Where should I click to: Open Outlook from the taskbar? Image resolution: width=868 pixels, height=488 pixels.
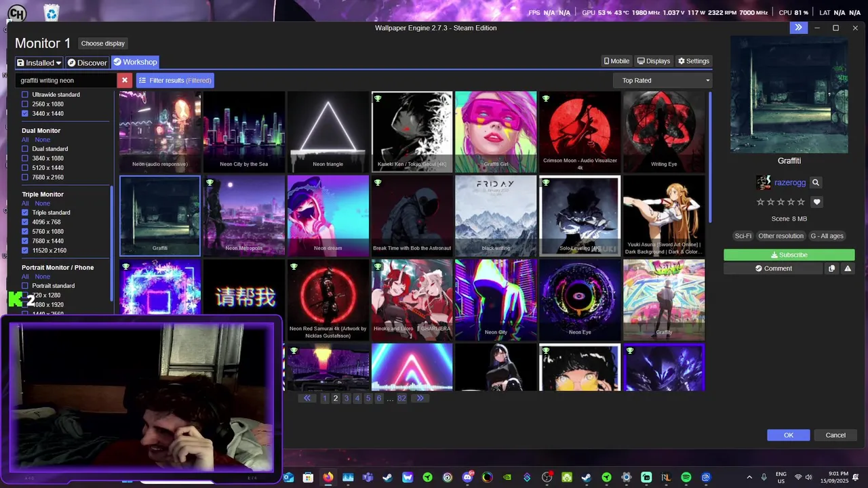click(288, 477)
